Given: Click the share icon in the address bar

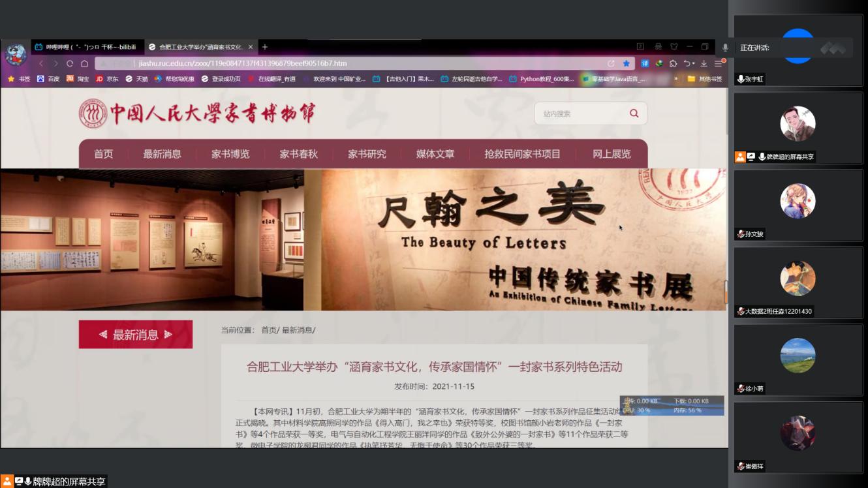Looking at the screenshot, I should pyautogui.click(x=611, y=63).
